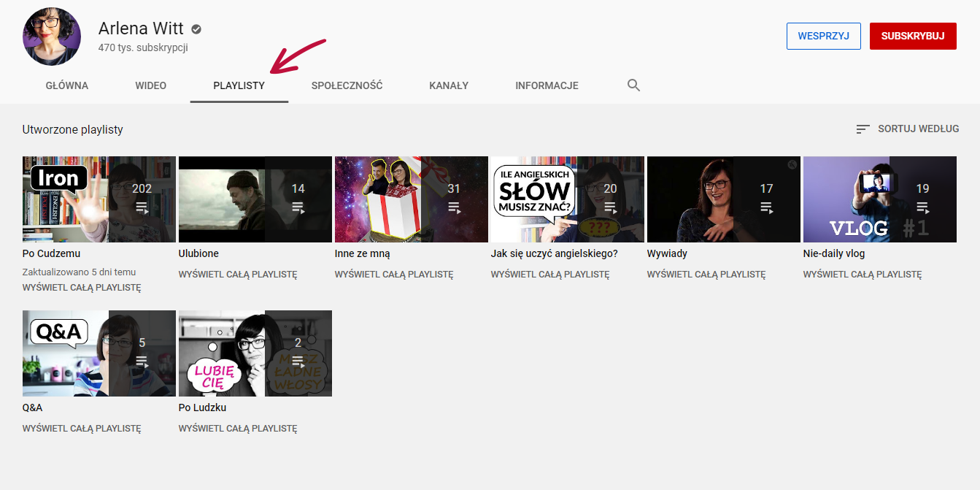View full playlist under Q&A

82,428
